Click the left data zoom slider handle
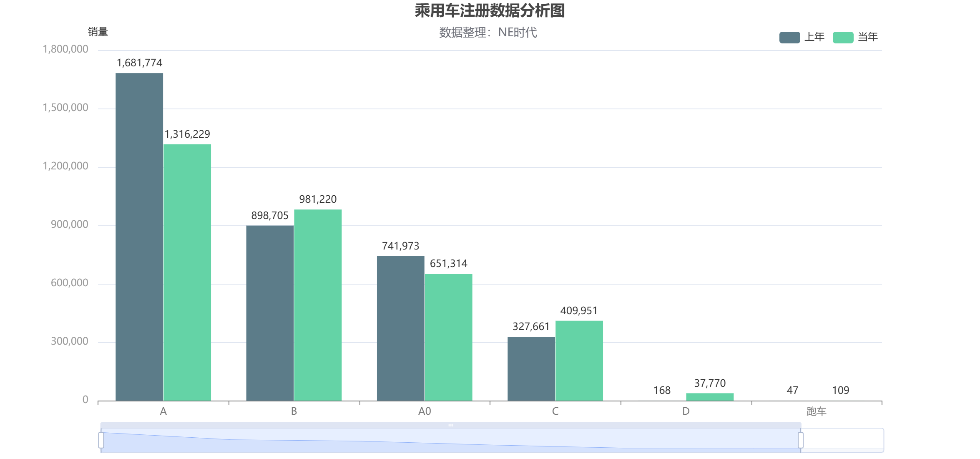This screenshot has height=459, width=980. click(101, 440)
